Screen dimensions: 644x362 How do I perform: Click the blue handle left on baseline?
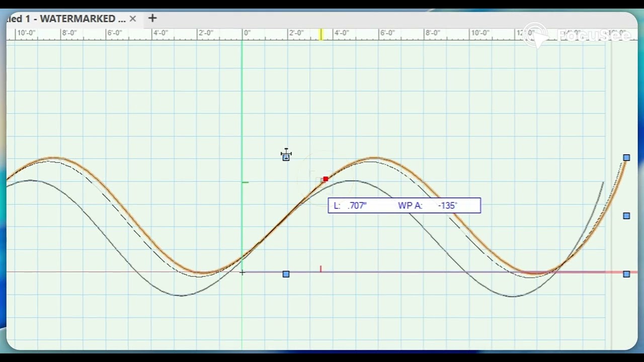point(286,274)
